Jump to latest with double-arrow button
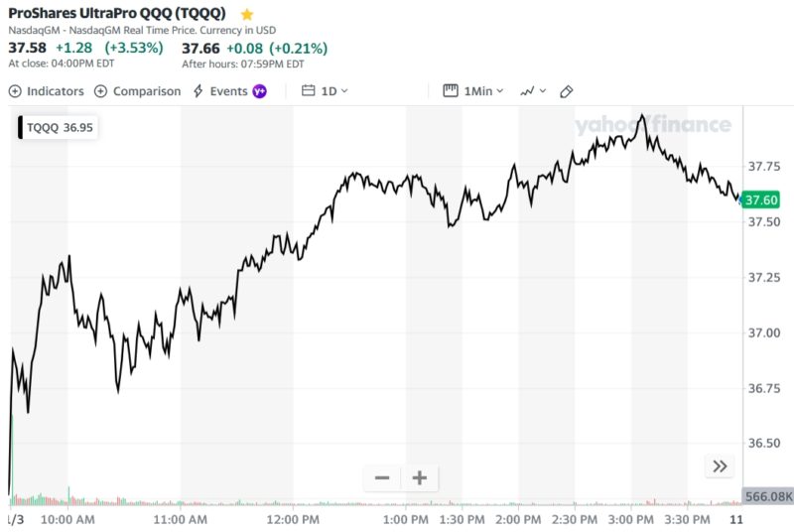This screenshot has height=532, width=794. [720, 466]
